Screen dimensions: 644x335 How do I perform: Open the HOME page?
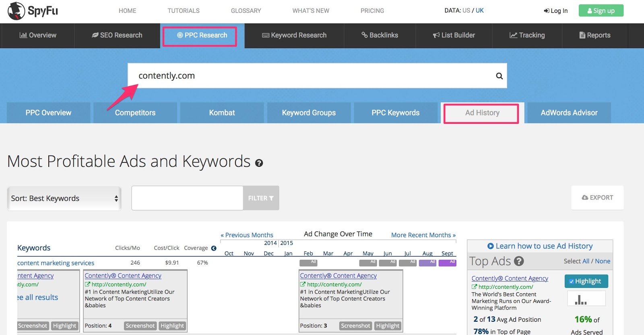click(x=127, y=11)
